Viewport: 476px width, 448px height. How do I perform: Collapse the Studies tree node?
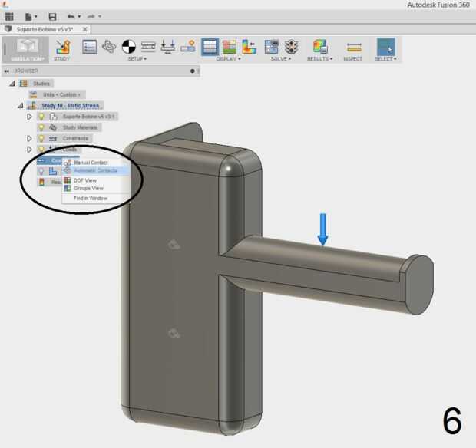coord(12,84)
